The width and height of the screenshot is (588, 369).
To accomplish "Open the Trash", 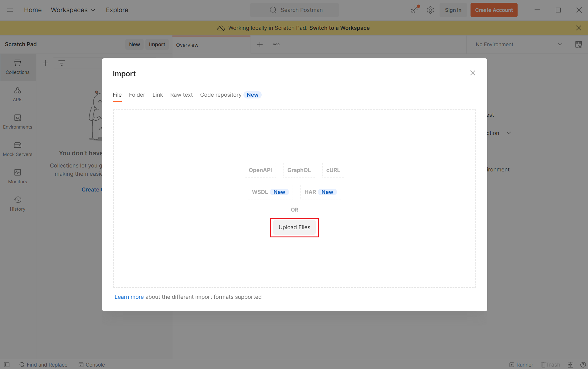I will [x=551, y=365].
